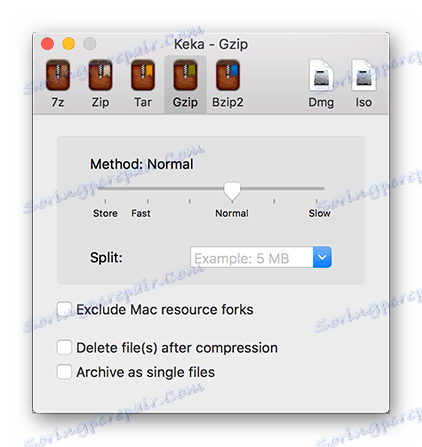Enable Exclude Mac resource forks checkbox

[64, 309]
